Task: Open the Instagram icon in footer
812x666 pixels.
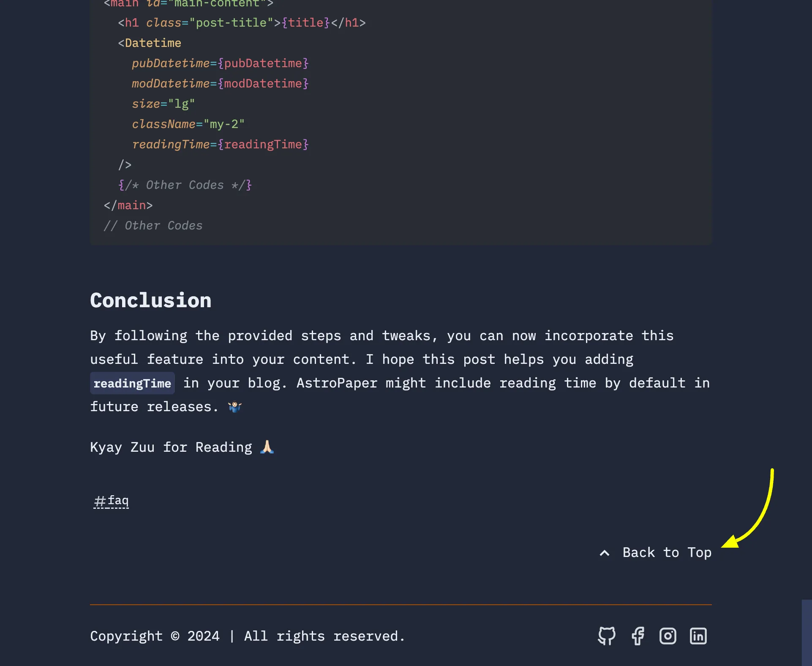Action: point(668,636)
